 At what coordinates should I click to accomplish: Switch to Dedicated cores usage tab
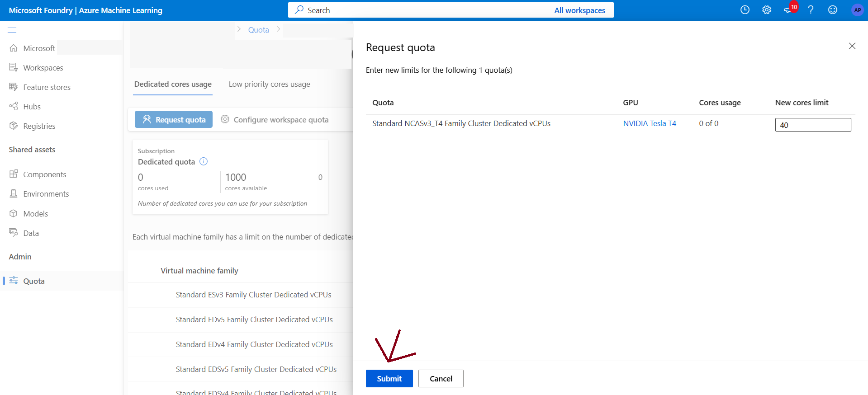pos(173,84)
